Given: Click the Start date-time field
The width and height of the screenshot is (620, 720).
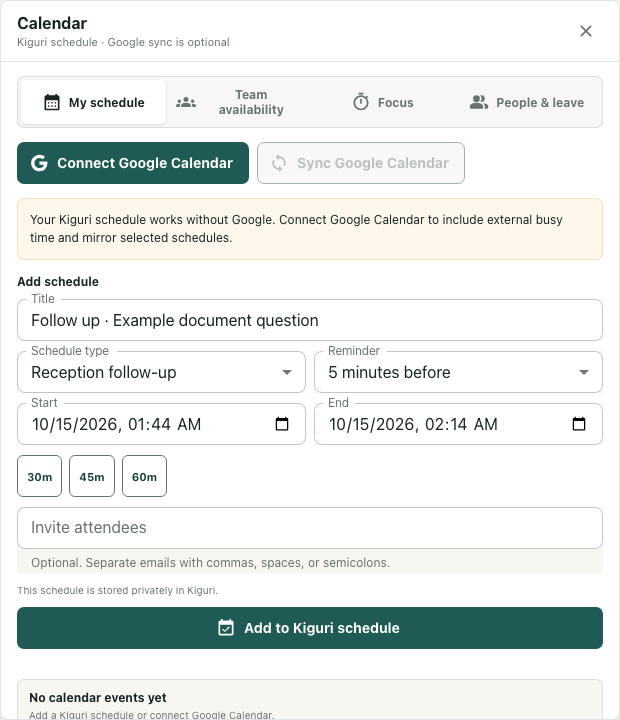Looking at the screenshot, I should (161, 424).
